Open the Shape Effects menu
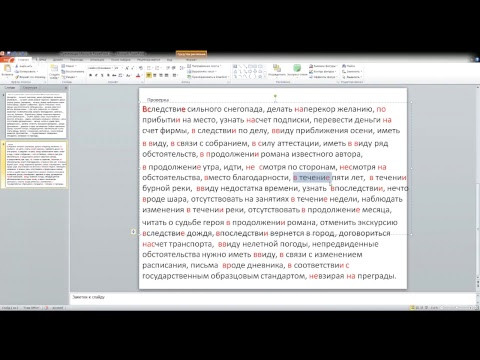The width and height of the screenshot is (480, 360). click(323, 77)
